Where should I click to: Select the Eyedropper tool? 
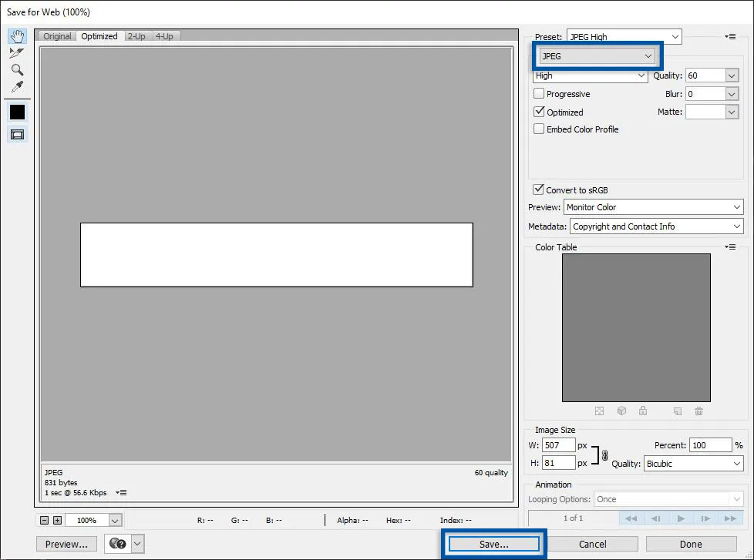(x=17, y=86)
